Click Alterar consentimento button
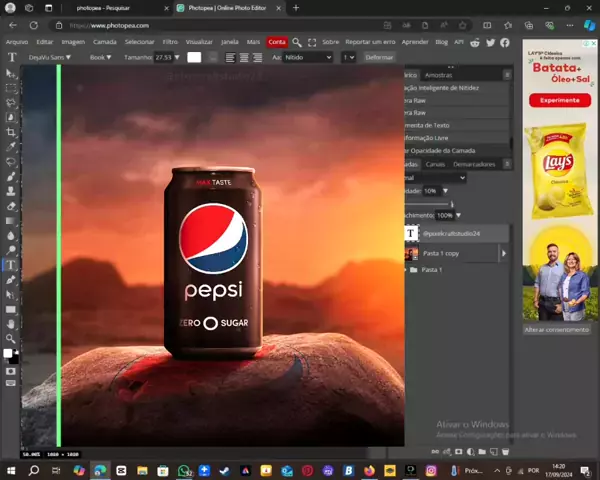 [x=557, y=330]
